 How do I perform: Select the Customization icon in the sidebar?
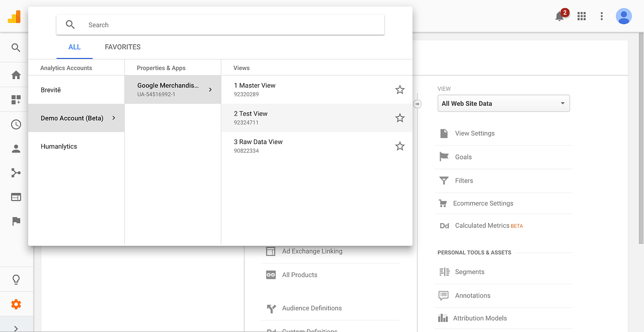(16, 99)
